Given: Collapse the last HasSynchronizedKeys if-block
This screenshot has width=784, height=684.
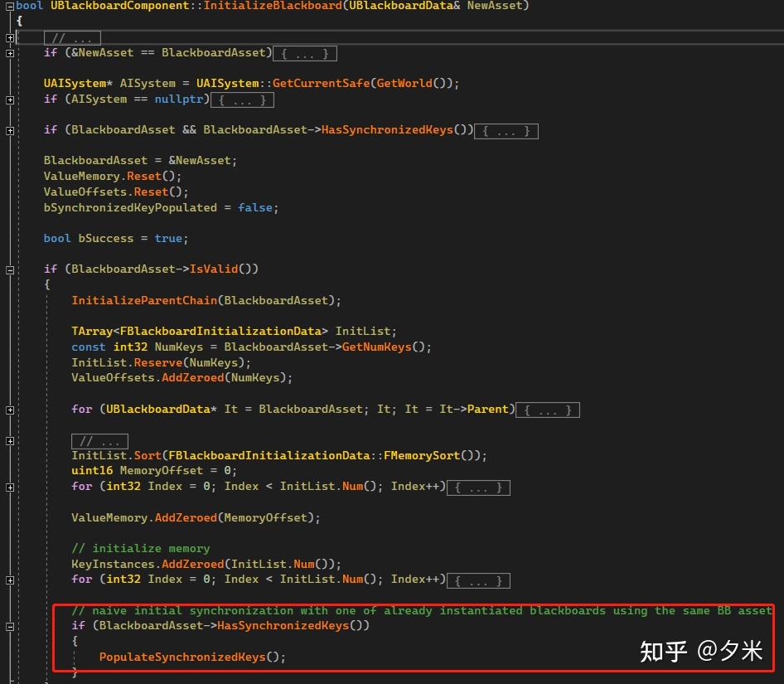Looking at the screenshot, I should tap(9, 627).
